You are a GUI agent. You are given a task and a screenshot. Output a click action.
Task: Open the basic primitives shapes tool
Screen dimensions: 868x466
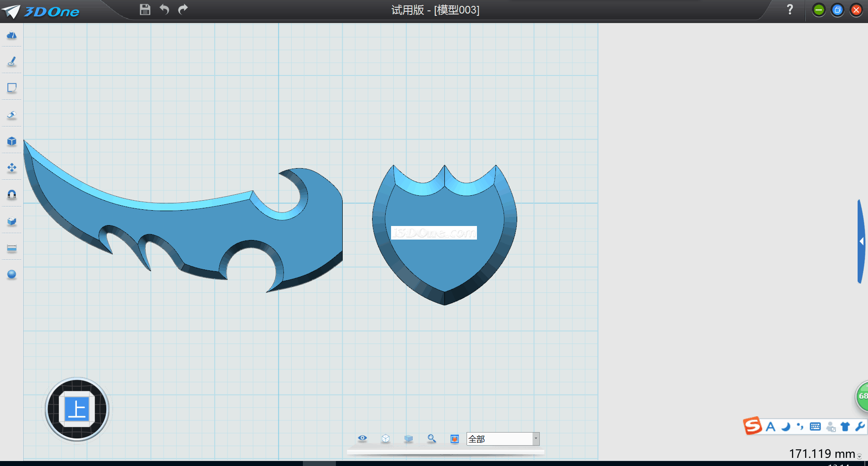tap(12, 35)
